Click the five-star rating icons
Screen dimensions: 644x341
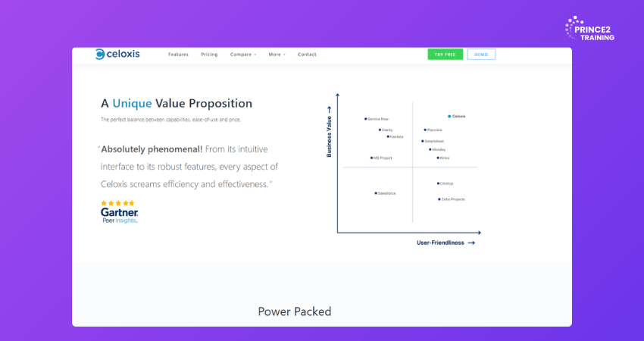coord(117,203)
